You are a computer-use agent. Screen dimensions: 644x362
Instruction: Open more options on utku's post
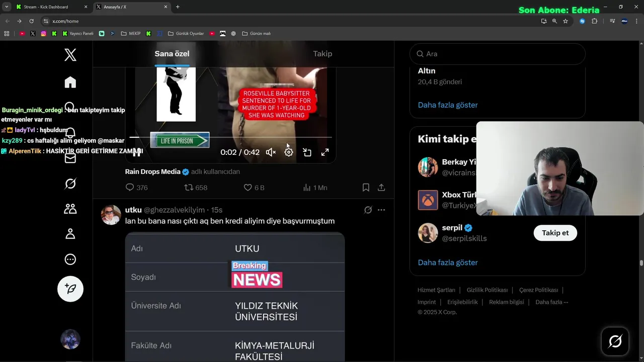pyautogui.click(x=381, y=210)
